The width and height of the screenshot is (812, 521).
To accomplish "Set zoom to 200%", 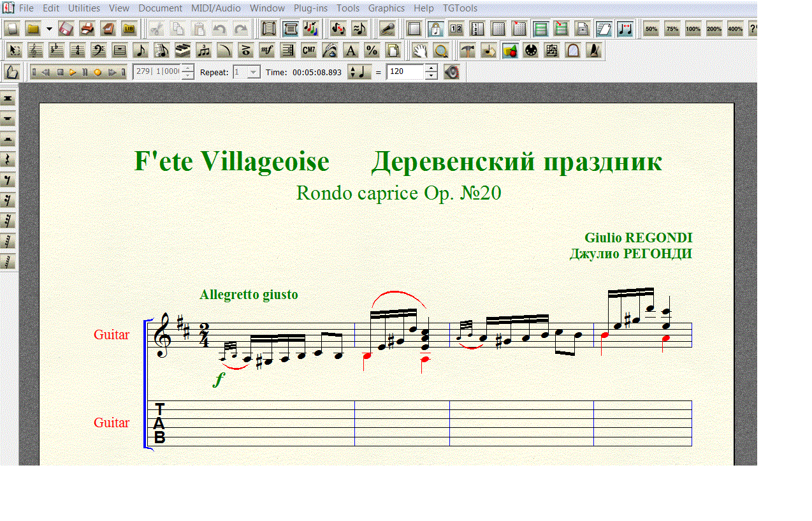I will [714, 29].
